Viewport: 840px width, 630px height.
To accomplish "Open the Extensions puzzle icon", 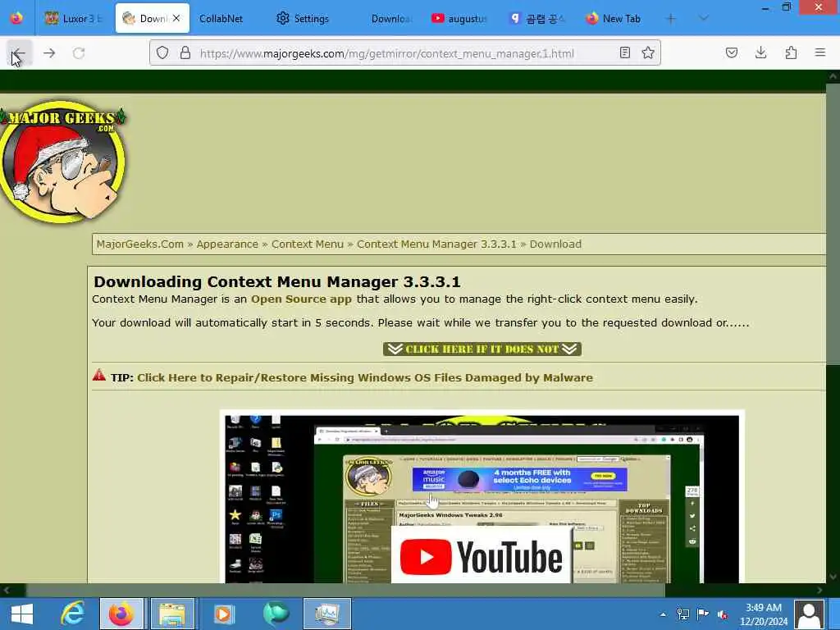I will pos(791,52).
